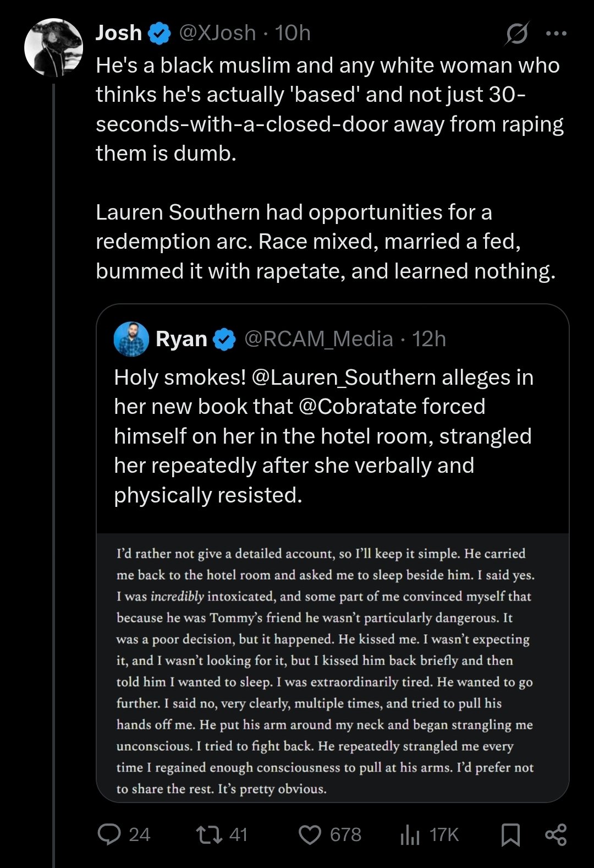Viewport: 594px width, 868px height.
Task: Bookmark this post
Action: click(x=510, y=834)
